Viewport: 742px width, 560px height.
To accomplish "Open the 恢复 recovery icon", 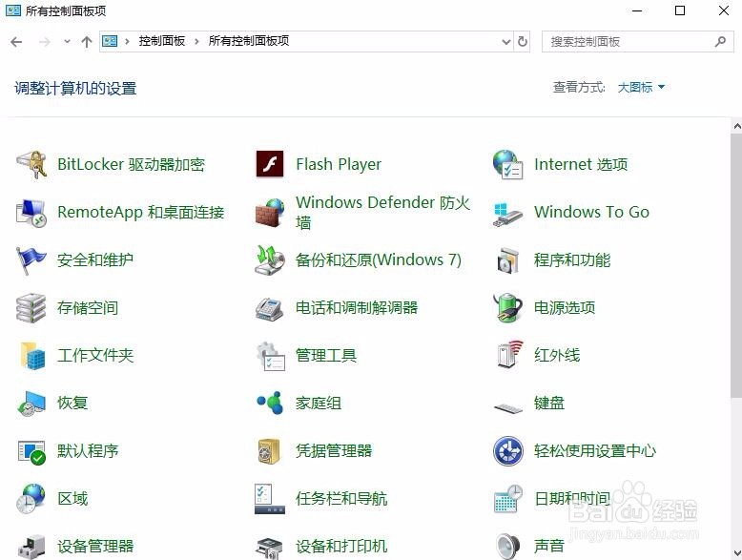I will click(x=31, y=404).
